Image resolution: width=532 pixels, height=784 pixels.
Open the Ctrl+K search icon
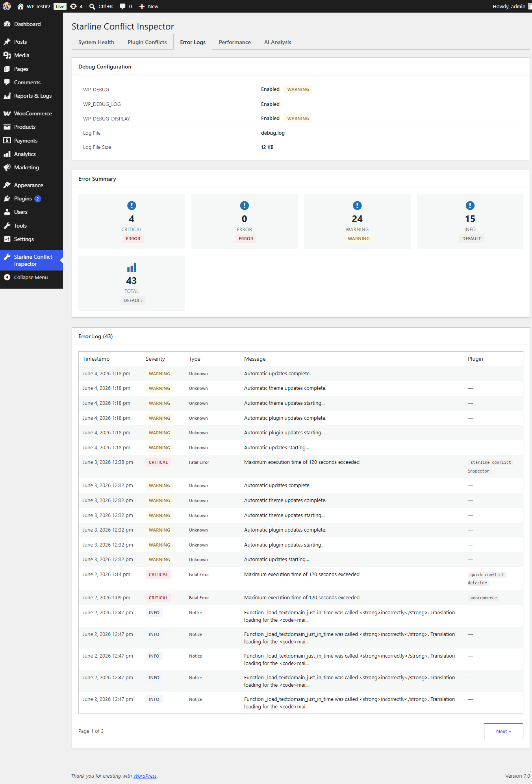92,6
